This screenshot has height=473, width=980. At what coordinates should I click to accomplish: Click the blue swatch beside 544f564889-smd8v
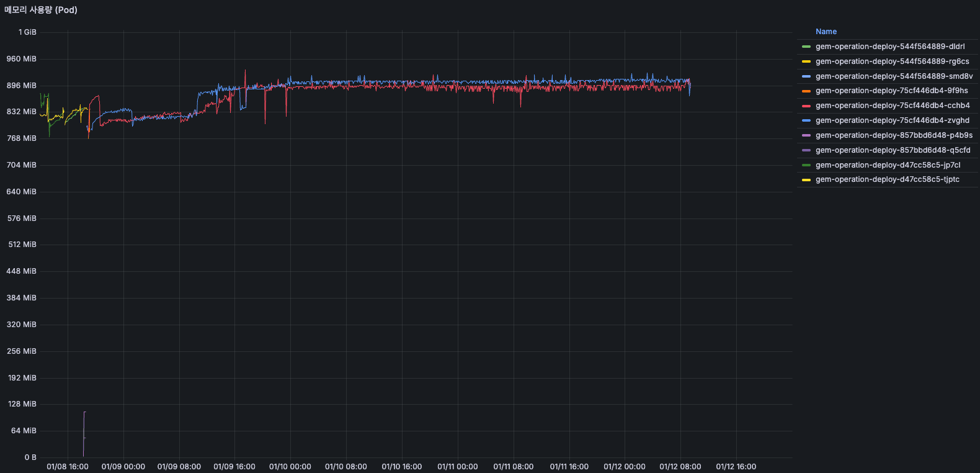point(806,76)
